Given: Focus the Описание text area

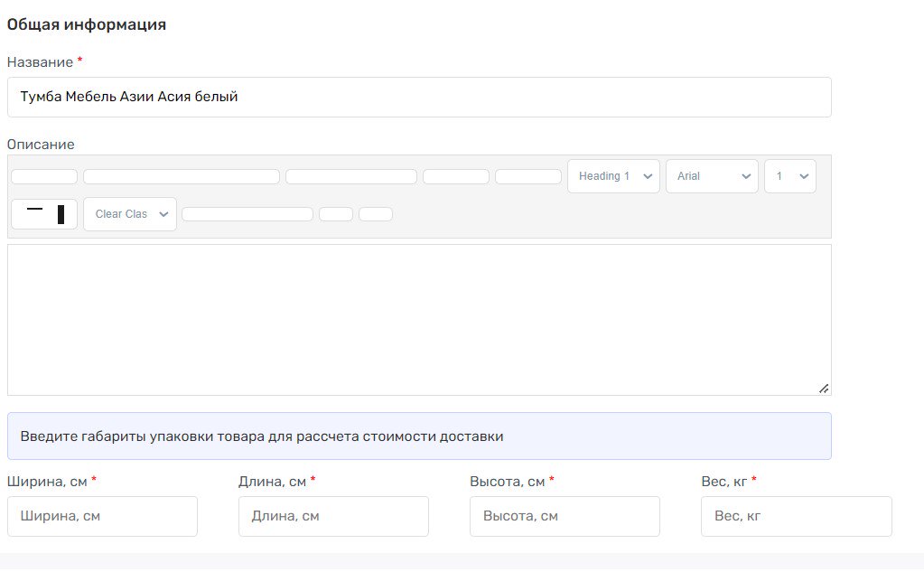Looking at the screenshot, I should point(419,320).
